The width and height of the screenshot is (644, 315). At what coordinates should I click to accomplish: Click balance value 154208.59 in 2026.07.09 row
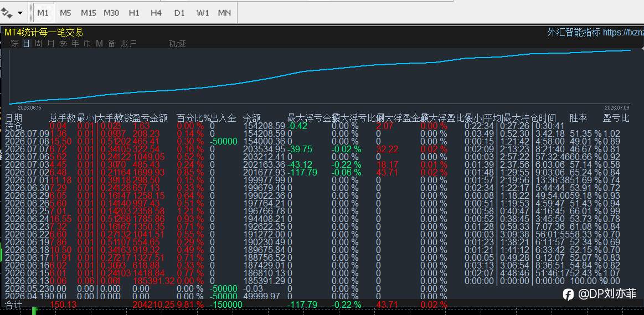point(264,134)
